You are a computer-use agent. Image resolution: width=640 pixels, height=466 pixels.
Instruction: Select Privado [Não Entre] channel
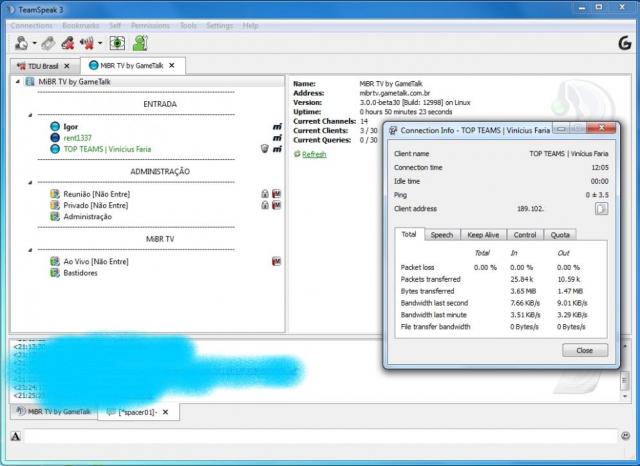click(96, 205)
